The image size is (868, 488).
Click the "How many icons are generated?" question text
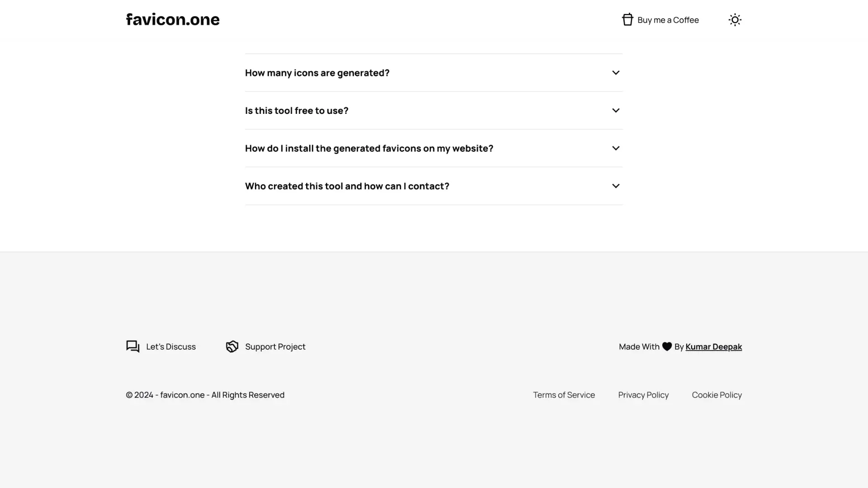coord(317,73)
